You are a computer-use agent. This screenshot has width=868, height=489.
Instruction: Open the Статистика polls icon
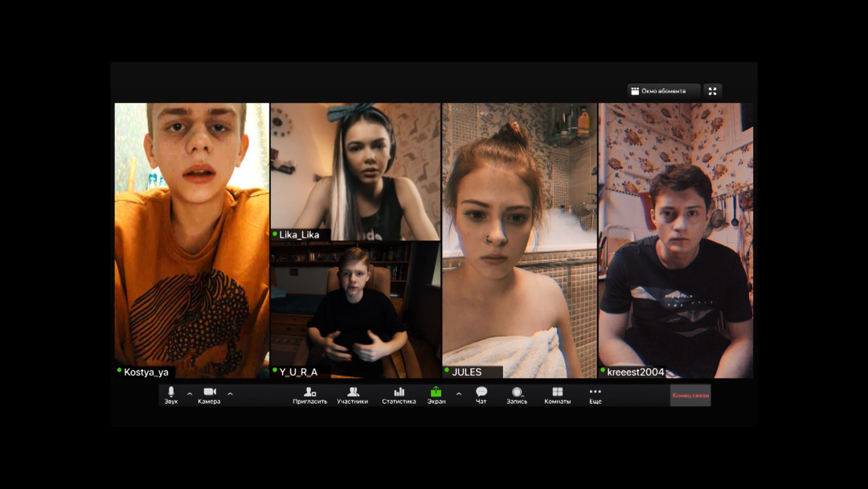tap(399, 392)
